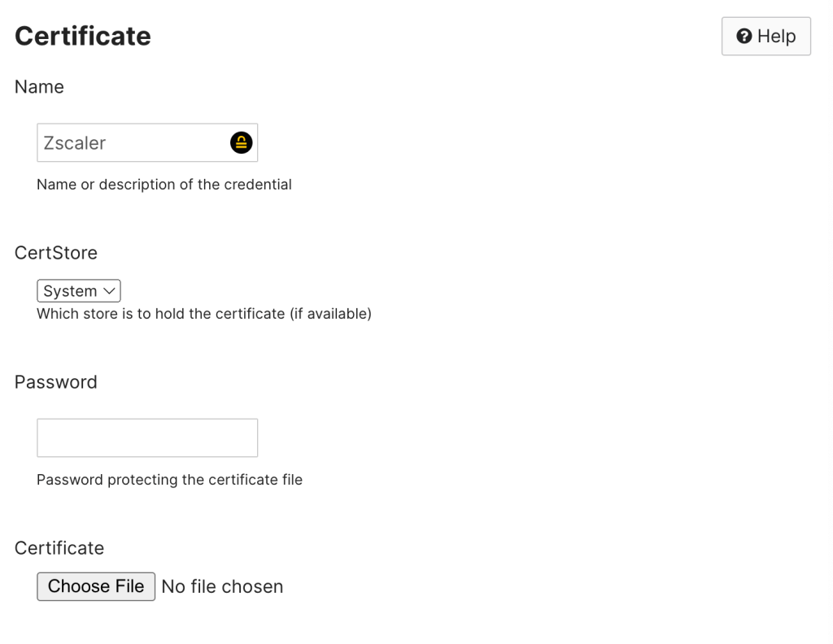
Task: Click "Password protecting the certificate file" hint
Action: click(x=169, y=480)
